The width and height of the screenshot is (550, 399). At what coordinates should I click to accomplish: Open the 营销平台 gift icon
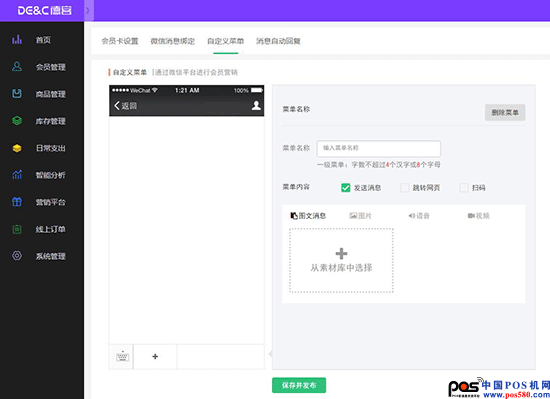(17, 202)
